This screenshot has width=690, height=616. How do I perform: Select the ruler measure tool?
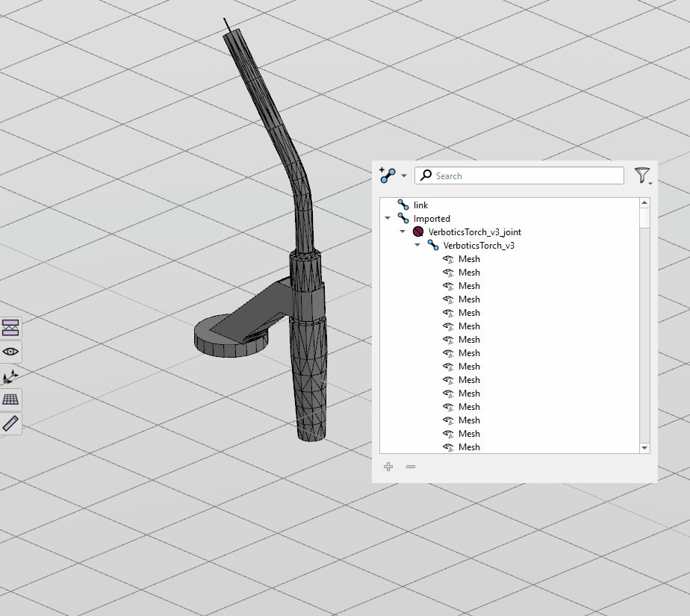(10, 423)
